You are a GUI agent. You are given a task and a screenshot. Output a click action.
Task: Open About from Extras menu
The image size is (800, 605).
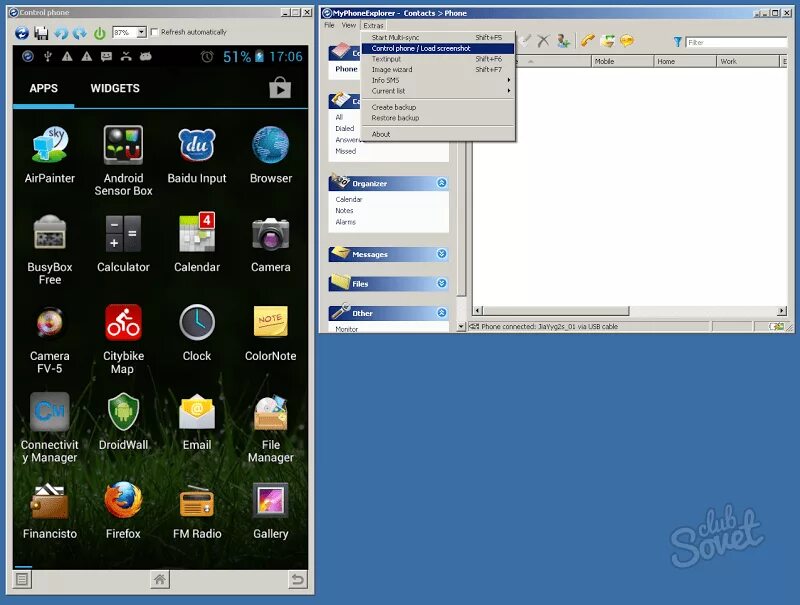click(438, 134)
